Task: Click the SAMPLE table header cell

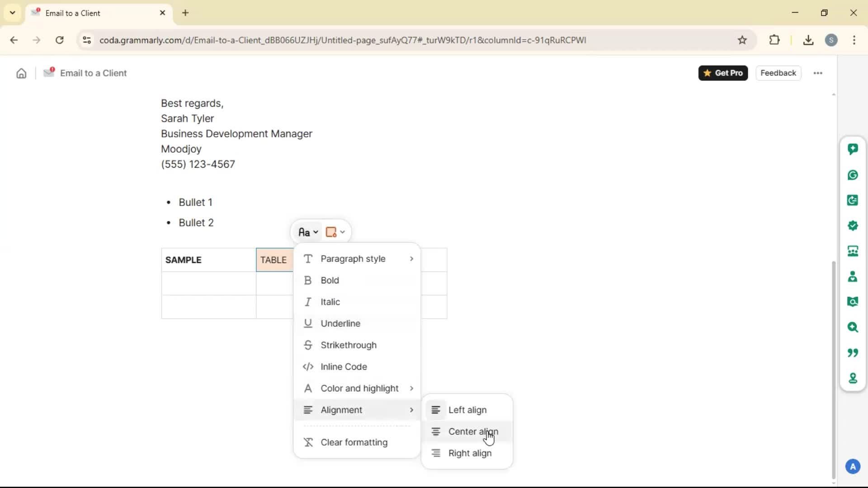Action: click(208, 260)
